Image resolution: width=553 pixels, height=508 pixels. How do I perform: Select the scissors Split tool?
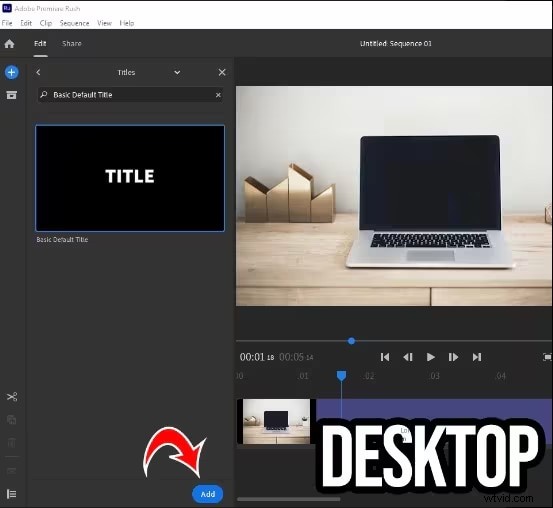pyautogui.click(x=12, y=397)
